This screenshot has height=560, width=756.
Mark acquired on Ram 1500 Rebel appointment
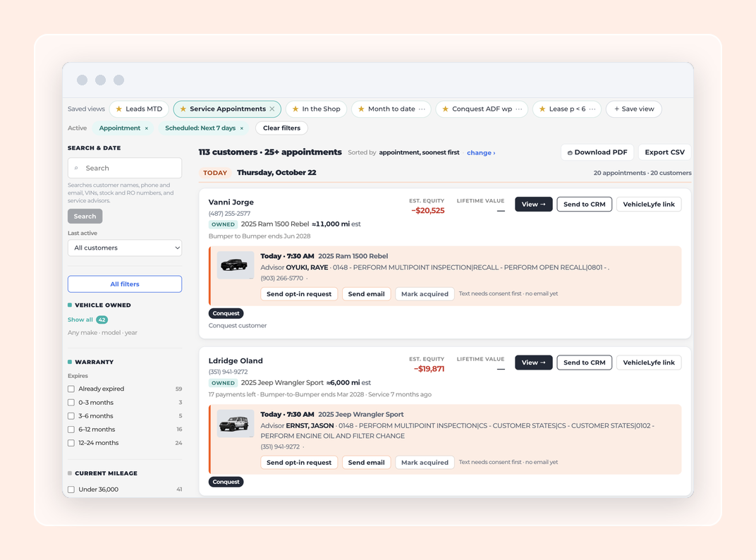[x=425, y=294]
